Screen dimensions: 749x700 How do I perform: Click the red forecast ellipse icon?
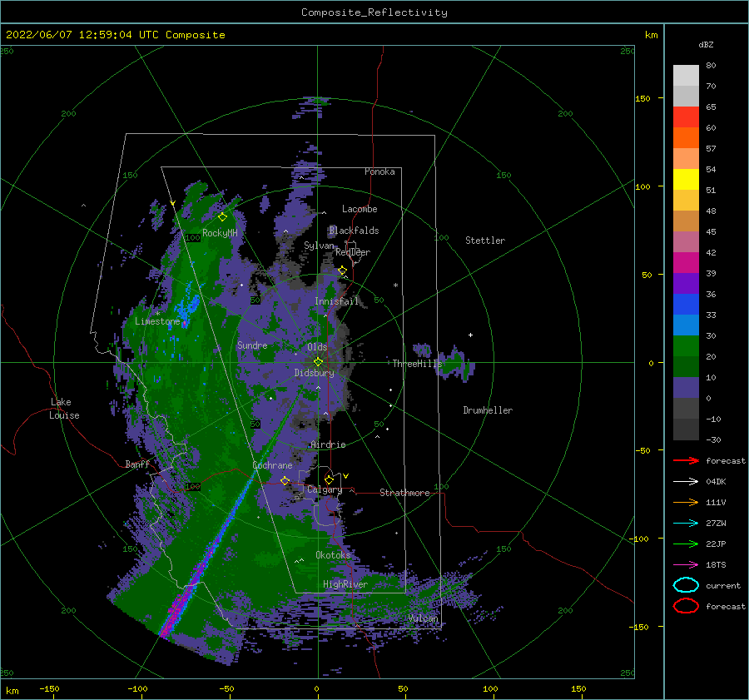coord(686,606)
